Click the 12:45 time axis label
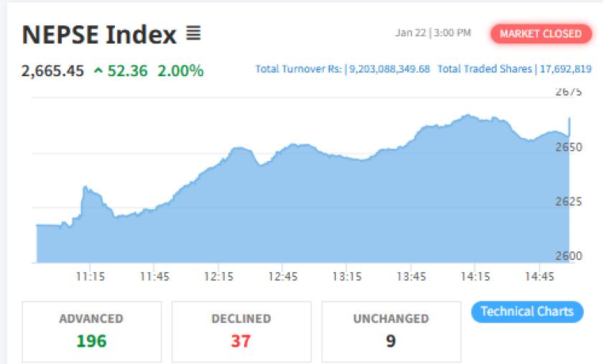This screenshot has height=364, width=603. (x=283, y=276)
